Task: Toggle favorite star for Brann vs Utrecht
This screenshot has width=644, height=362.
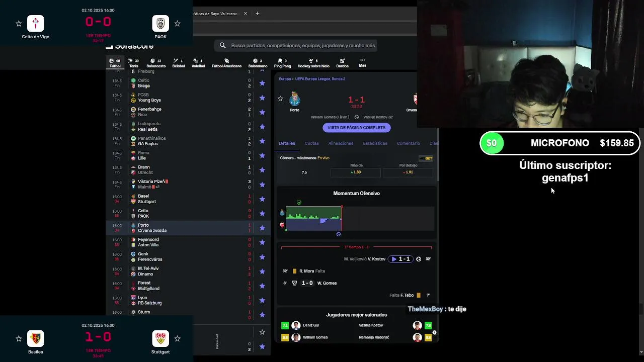Action: [262, 170]
